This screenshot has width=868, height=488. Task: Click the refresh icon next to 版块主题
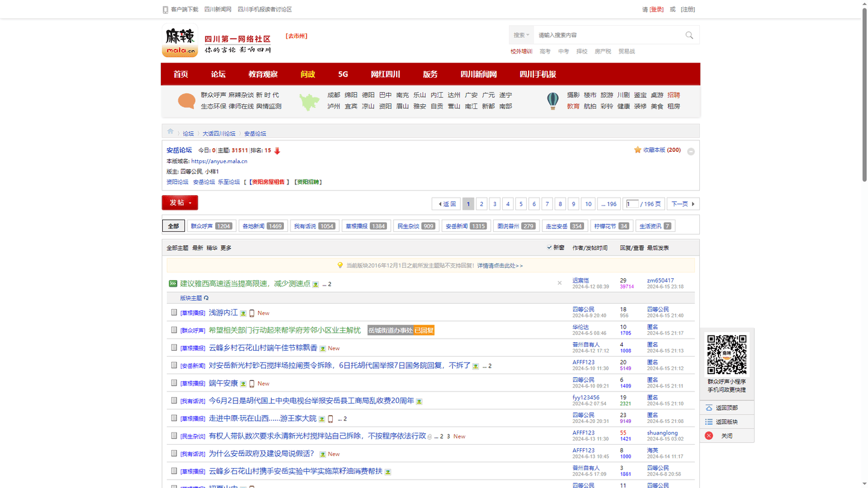206,298
